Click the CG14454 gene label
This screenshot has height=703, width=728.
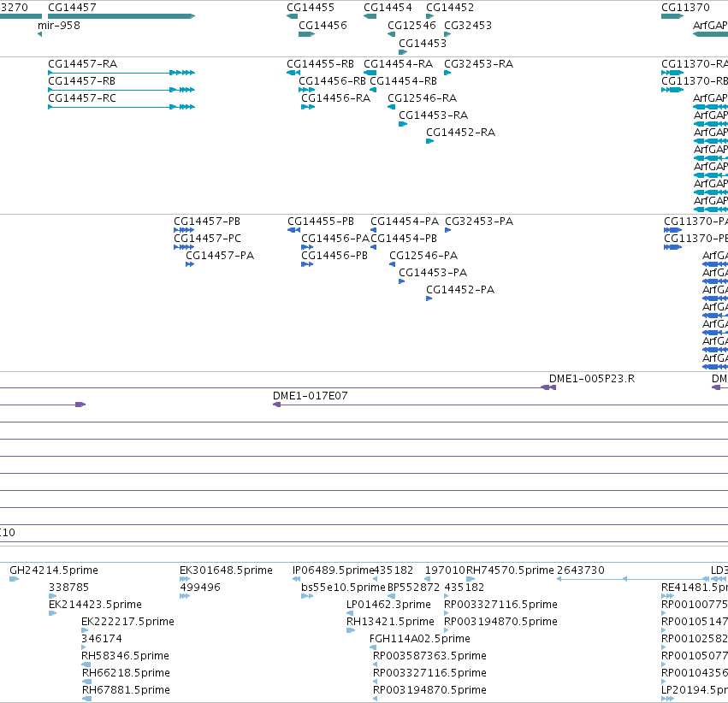[x=388, y=8]
